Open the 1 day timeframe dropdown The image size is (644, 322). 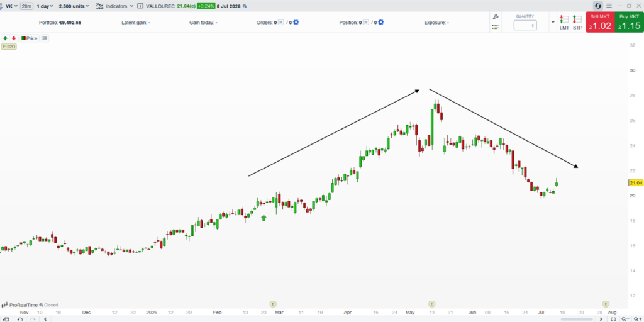tap(45, 6)
